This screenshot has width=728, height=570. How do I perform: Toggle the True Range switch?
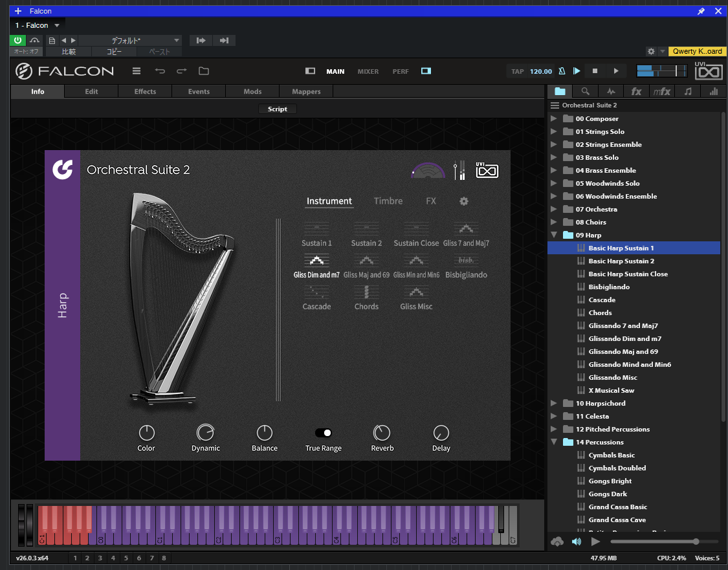pyautogui.click(x=323, y=433)
